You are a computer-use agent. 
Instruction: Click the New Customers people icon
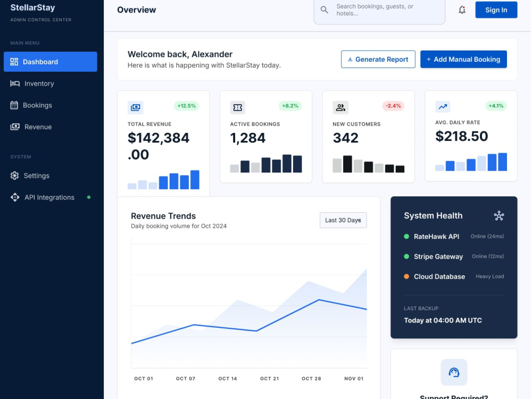(x=340, y=107)
